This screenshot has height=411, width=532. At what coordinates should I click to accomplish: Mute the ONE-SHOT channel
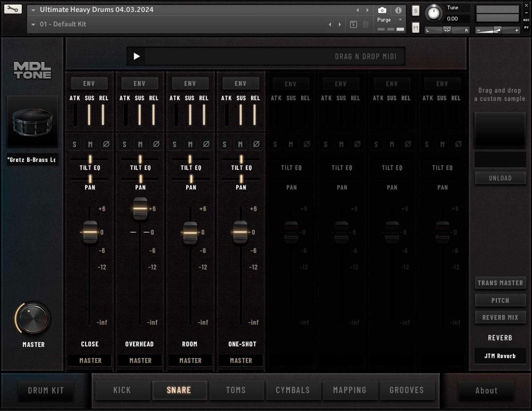tap(241, 144)
